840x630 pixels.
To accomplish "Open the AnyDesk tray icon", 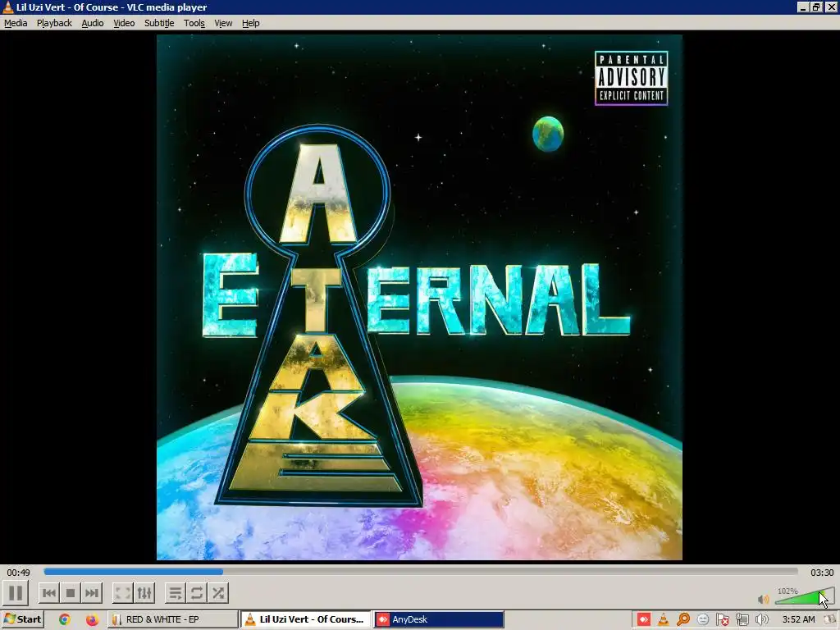I will [x=643, y=620].
